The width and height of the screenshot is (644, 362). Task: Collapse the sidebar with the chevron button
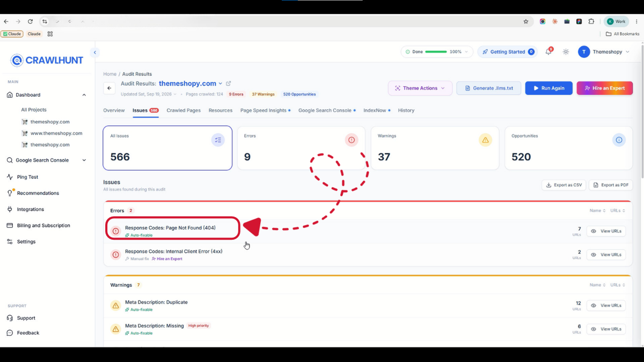pyautogui.click(x=95, y=53)
